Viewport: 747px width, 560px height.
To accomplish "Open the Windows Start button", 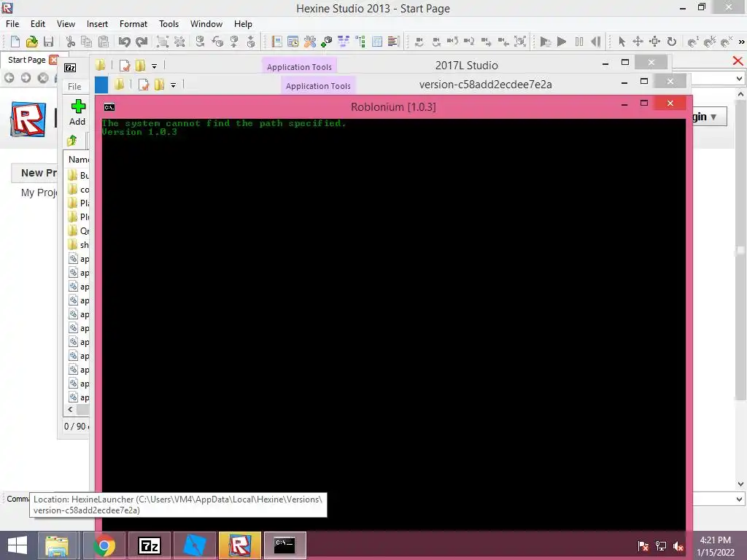I will (x=18, y=545).
